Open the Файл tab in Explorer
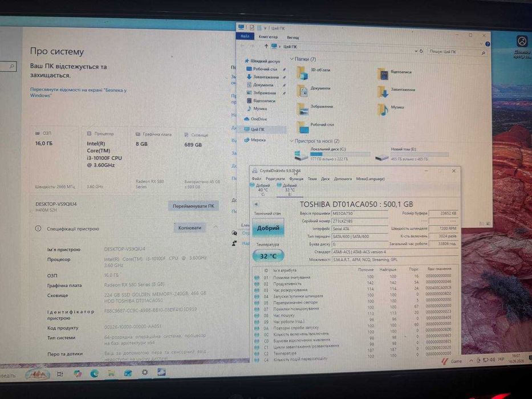The height and width of the screenshot is (399, 532). [245, 36]
